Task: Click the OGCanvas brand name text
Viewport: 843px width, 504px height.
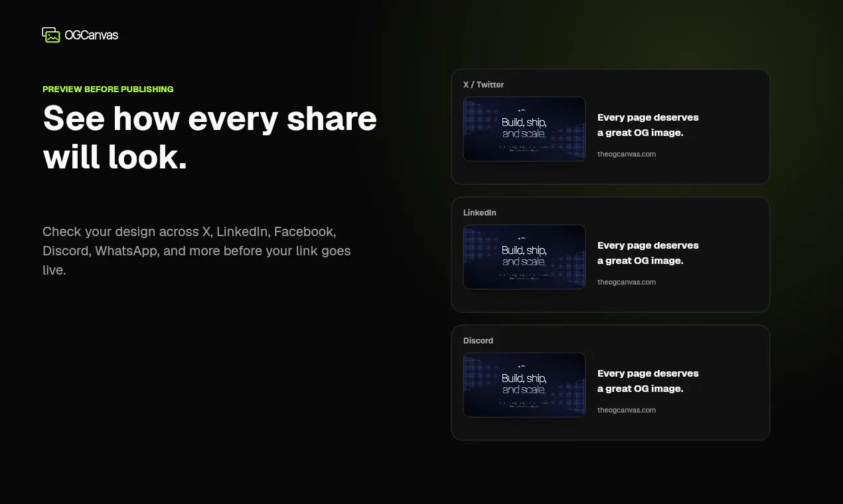Action: (x=92, y=35)
